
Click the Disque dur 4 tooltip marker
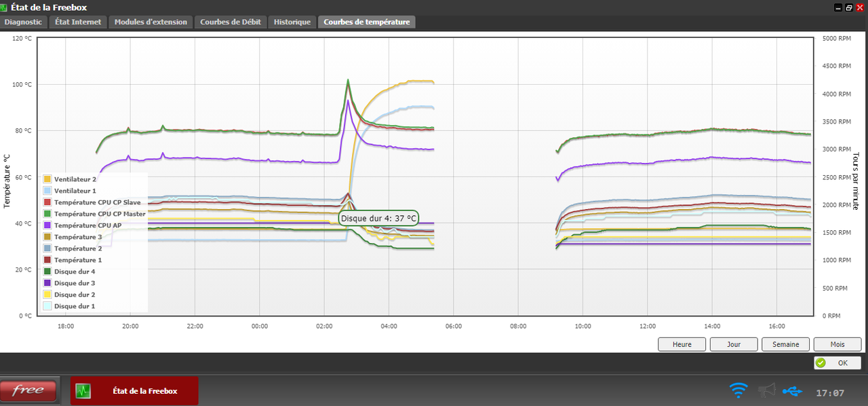point(378,218)
